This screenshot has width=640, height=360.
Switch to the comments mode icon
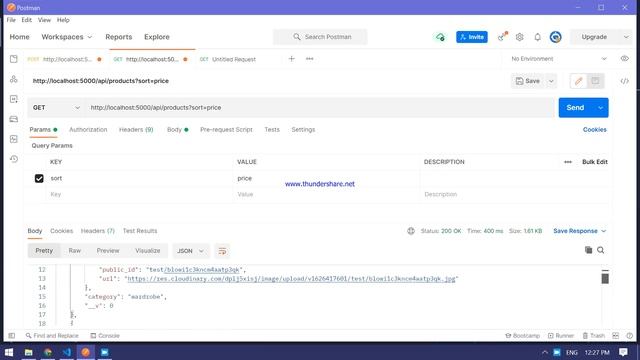click(595, 81)
